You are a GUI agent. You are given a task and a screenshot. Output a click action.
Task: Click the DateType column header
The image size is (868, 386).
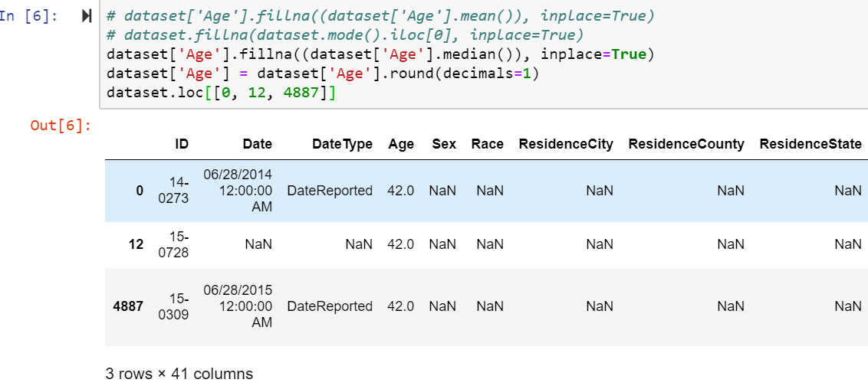342,144
